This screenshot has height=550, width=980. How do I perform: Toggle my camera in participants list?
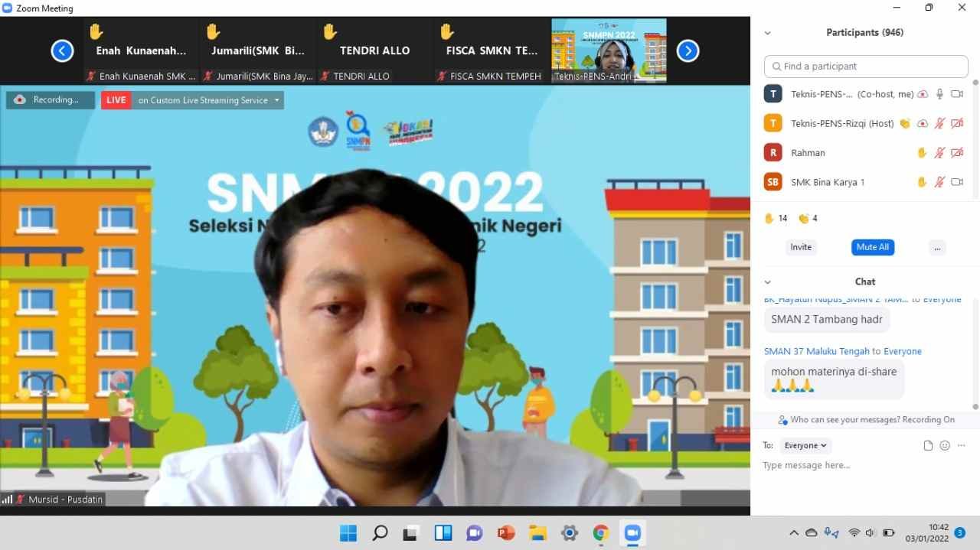tap(956, 94)
